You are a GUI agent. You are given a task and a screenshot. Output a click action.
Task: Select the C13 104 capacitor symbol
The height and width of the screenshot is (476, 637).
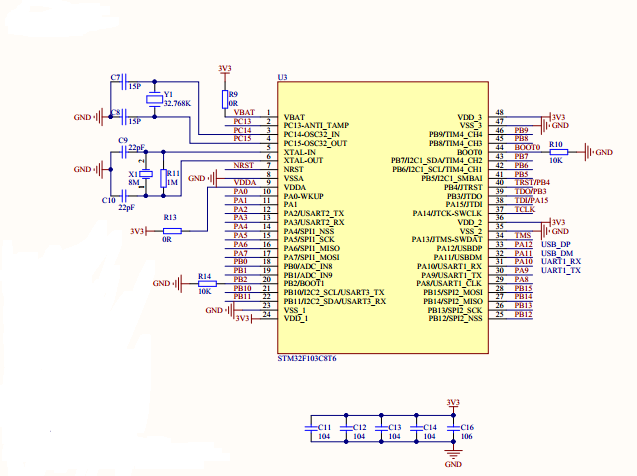(381, 428)
